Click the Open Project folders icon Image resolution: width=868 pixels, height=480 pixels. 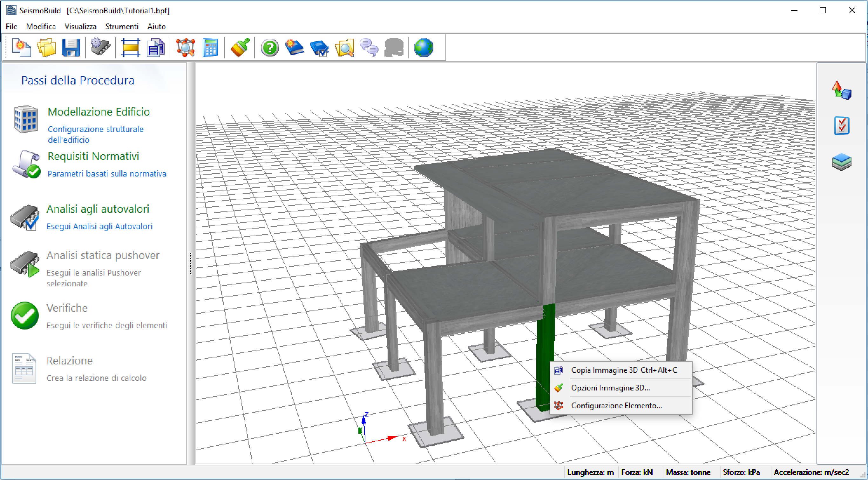pos(46,48)
